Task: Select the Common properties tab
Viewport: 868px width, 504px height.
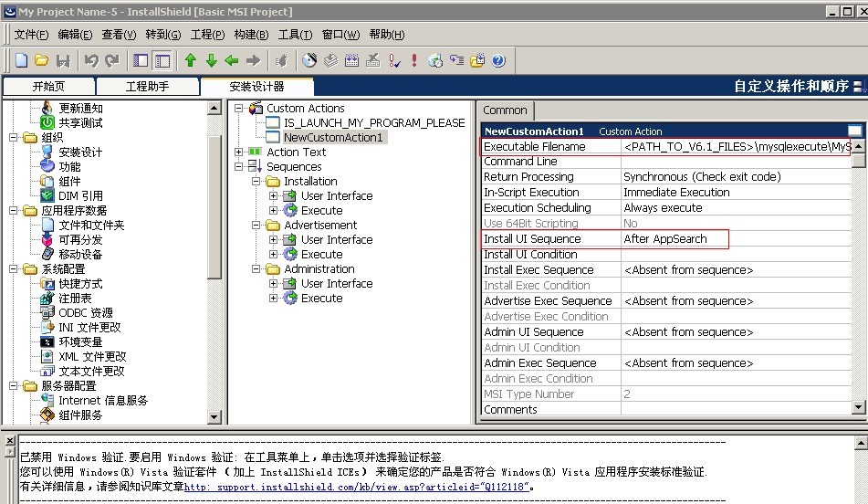Action: coord(505,110)
